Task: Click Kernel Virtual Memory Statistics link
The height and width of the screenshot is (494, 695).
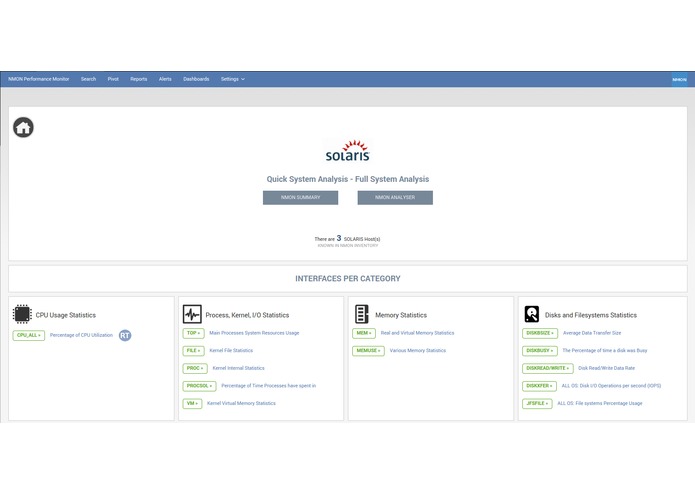Action: tap(241, 404)
